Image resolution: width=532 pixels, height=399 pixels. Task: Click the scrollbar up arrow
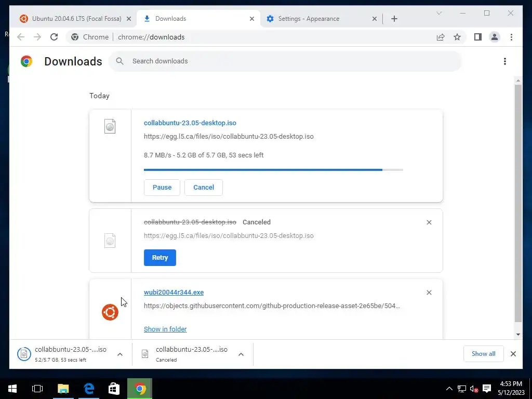(x=518, y=81)
